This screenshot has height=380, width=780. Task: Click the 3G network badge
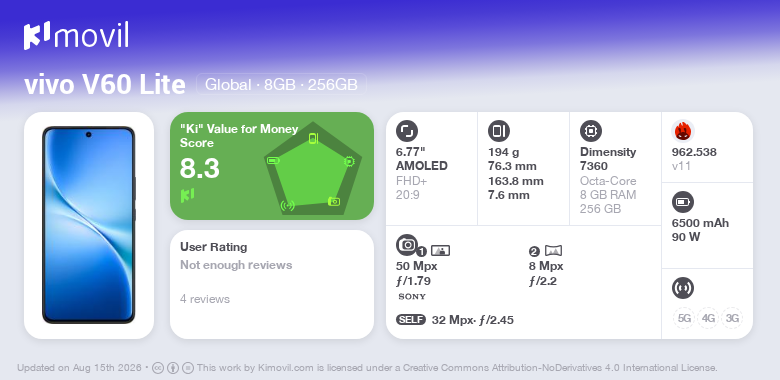tap(732, 318)
